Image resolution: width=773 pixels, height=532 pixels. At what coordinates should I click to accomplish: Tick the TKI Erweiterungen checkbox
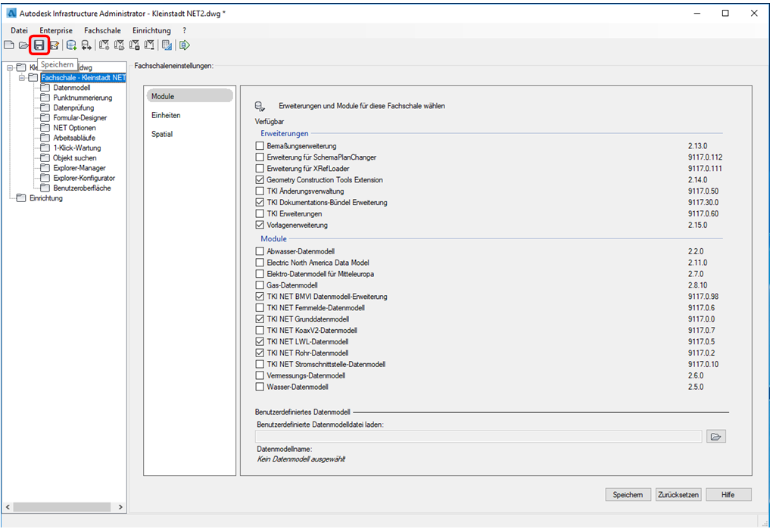(x=260, y=214)
